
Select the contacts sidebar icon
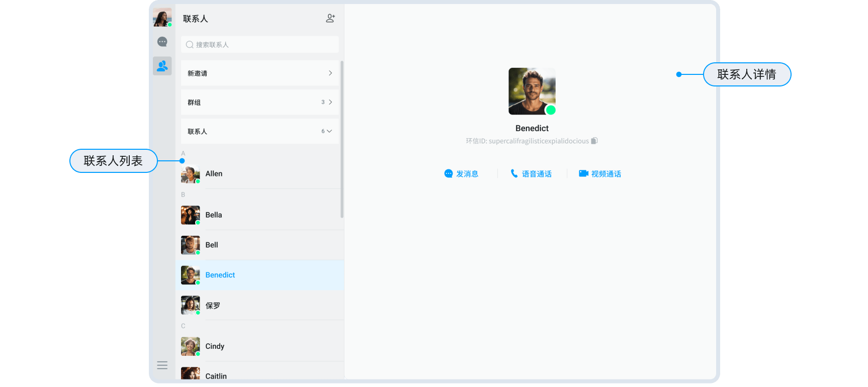click(x=162, y=66)
